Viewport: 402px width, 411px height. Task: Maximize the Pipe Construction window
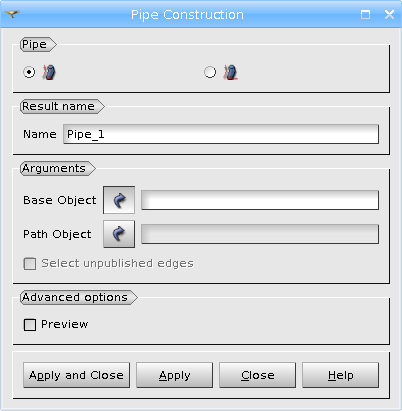pyautogui.click(x=366, y=14)
